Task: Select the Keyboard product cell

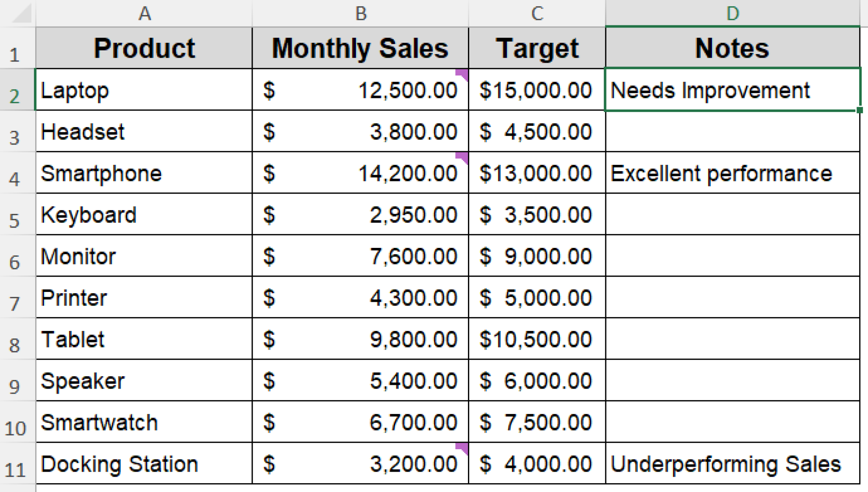Action: point(144,214)
